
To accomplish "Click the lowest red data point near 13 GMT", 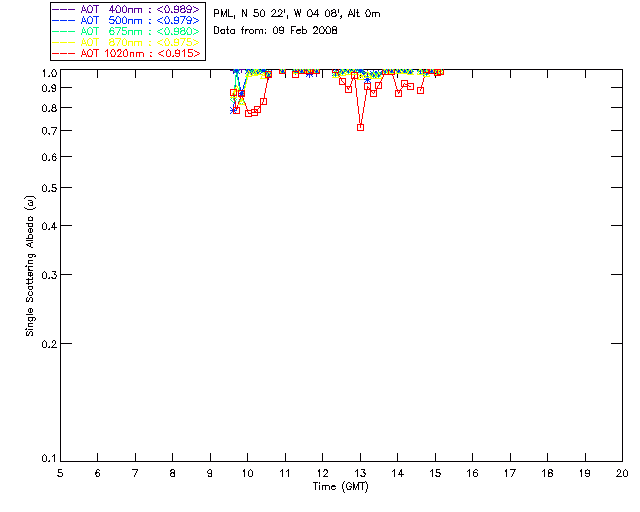I will [x=360, y=127].
